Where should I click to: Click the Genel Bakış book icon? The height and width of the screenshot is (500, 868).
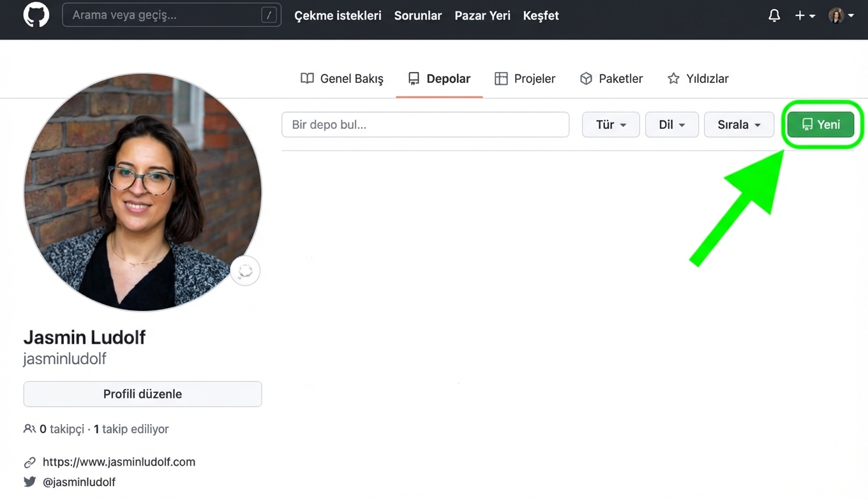coord(307,78)
